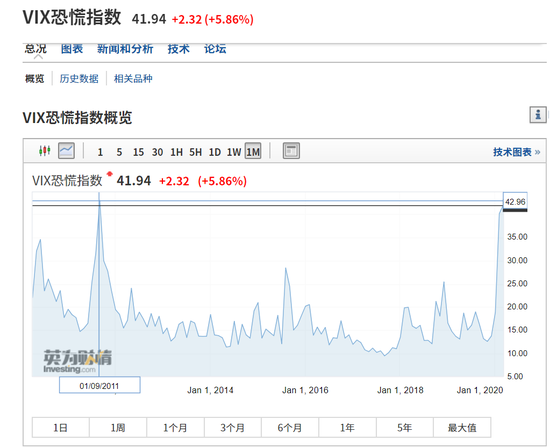Choose the 5H interval option
550x448 pixels.
pos(195,152)
